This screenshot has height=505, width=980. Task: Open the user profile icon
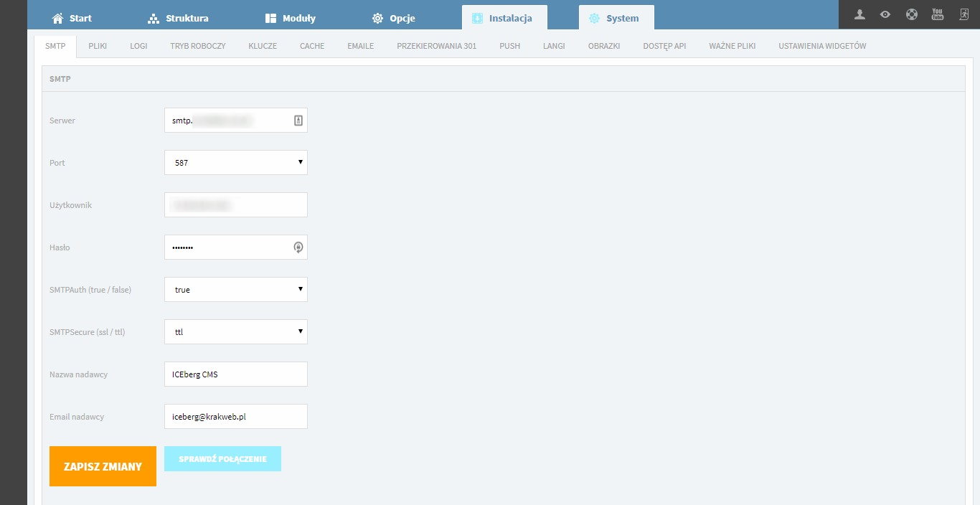pos(859,14)
